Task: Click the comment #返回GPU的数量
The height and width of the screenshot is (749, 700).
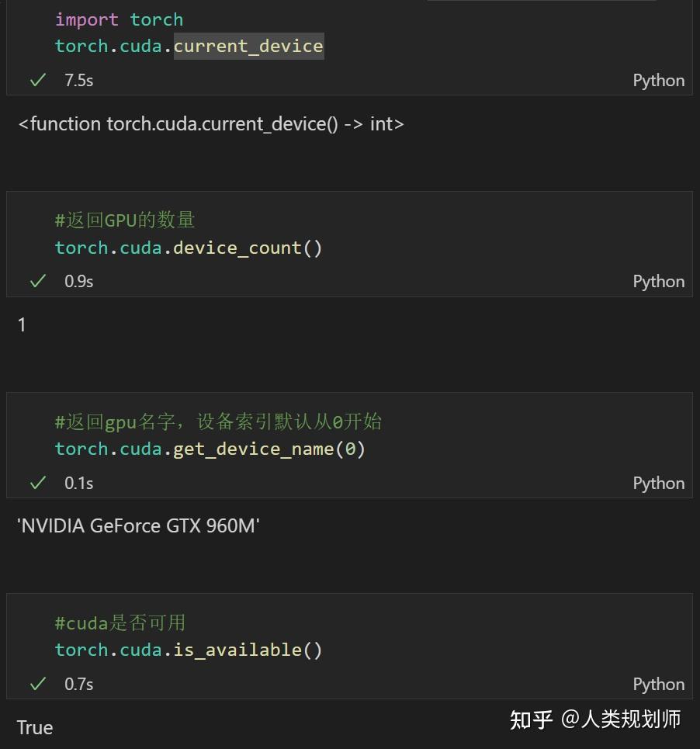Action: click(125, 220)
